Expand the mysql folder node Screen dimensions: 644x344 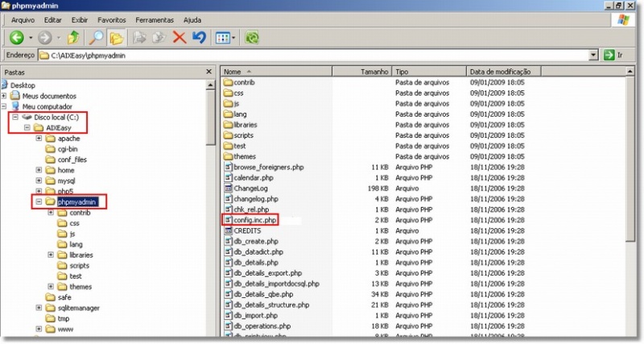click(x=39, y=181)
